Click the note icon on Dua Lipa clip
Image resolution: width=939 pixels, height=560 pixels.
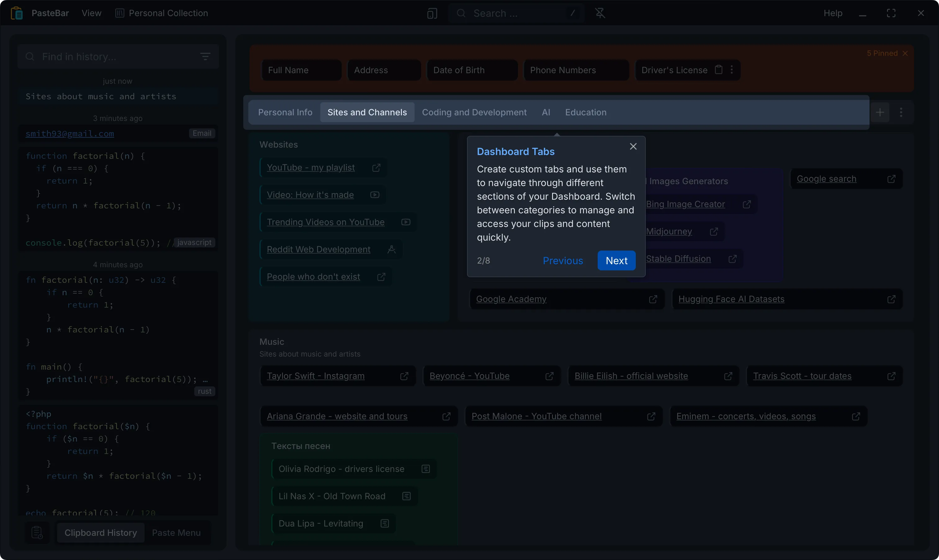tap(384, 524)
